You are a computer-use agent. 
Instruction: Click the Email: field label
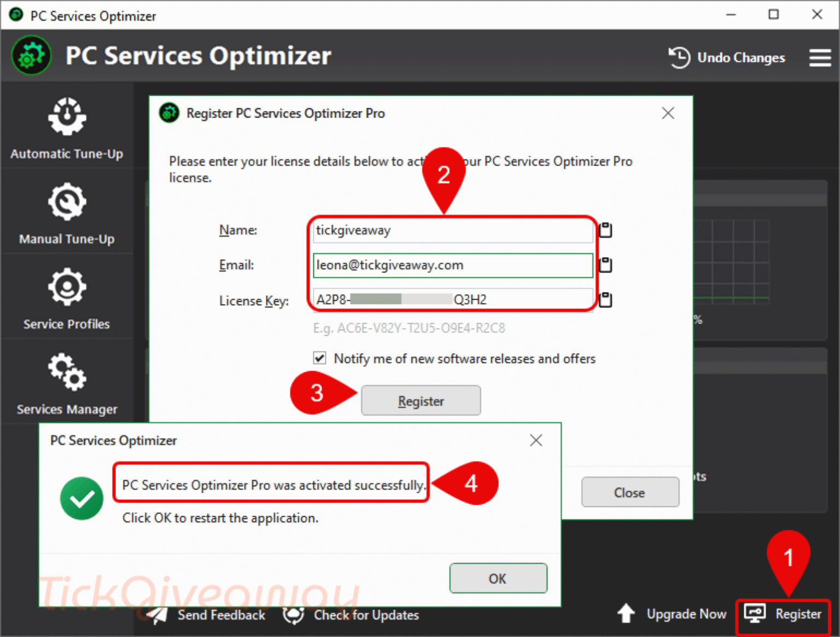click(x=236, y=265)
